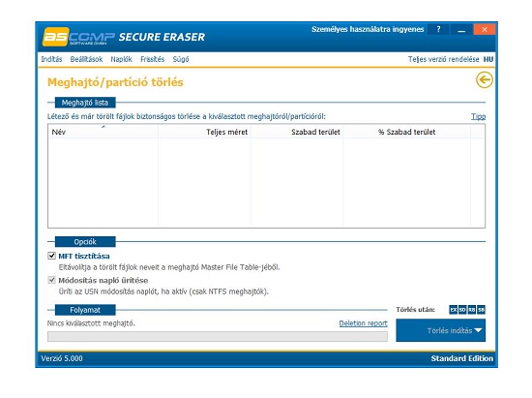Click the ASCOMP logo in title bar
The image size is (532, 398).
pyautogui.click(x=78, y=37)
